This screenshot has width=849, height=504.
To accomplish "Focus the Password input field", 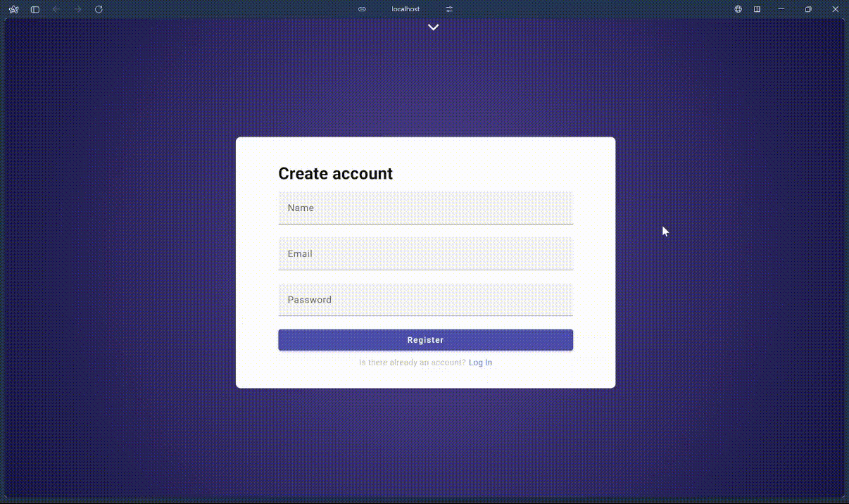I will [x=425, y=300].
